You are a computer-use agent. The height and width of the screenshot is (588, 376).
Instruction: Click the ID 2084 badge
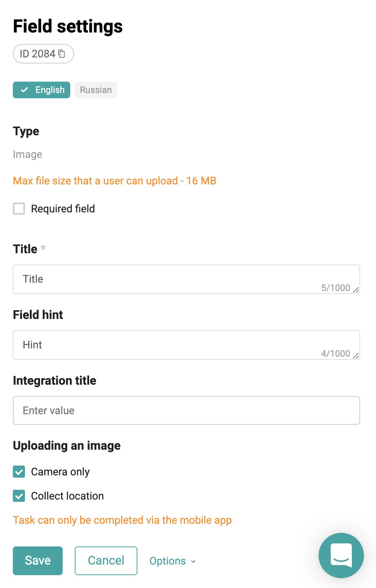[43, 54]
